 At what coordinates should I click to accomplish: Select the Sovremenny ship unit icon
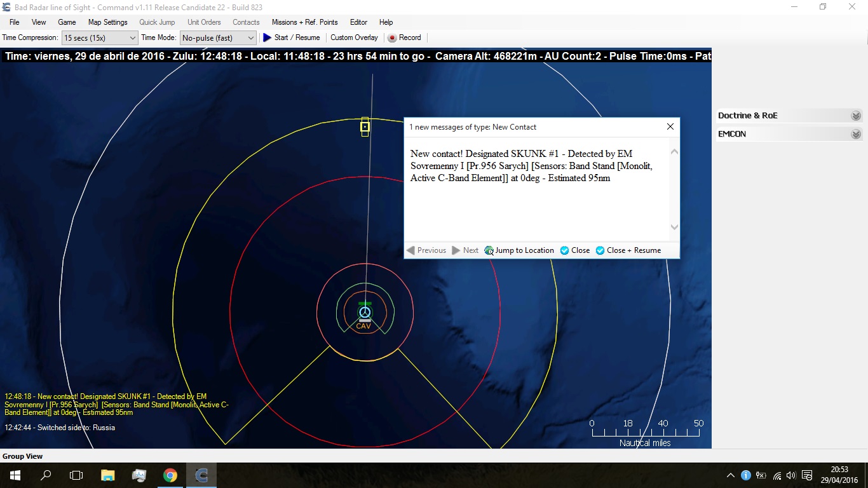364,312
